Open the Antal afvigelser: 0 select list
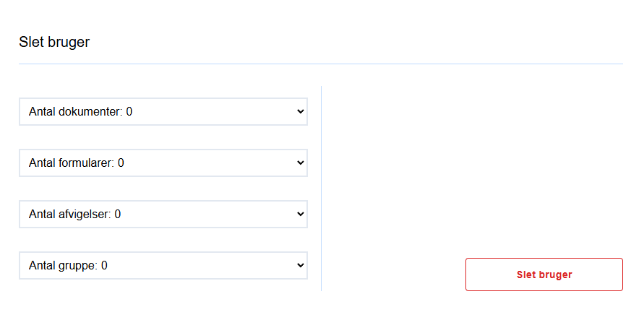The width and height of the screenshot is (644, 320). coord(163,214)
